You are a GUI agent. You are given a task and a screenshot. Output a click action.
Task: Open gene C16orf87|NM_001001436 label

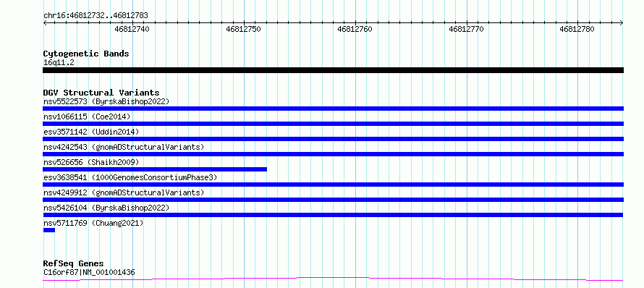click(x=89, y=272)
